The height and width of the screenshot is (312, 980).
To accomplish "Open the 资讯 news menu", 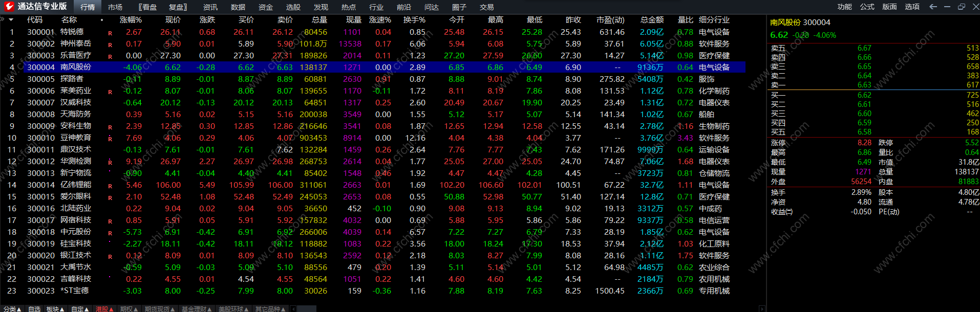I will 210,7.
